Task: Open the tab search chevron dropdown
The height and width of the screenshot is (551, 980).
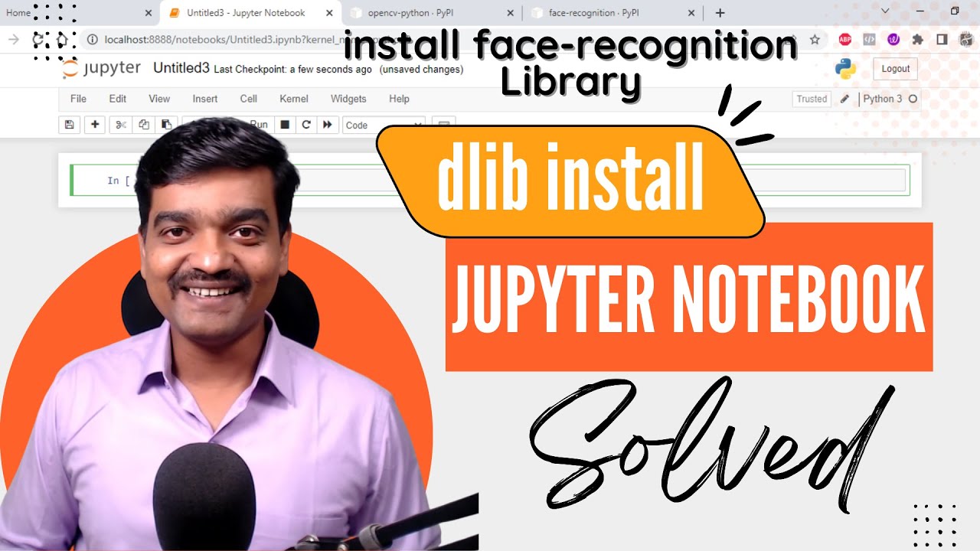Action: 884,11
